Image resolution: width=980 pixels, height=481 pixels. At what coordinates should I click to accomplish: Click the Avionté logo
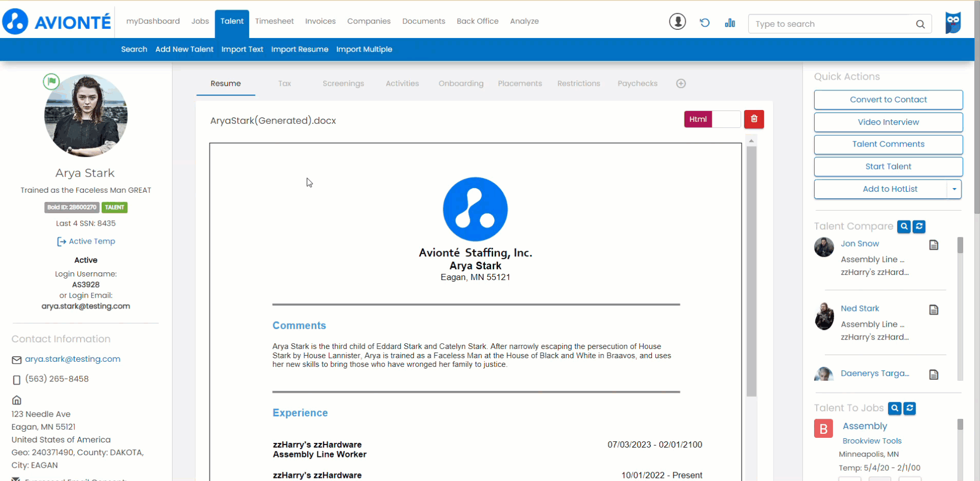point(56,22)
